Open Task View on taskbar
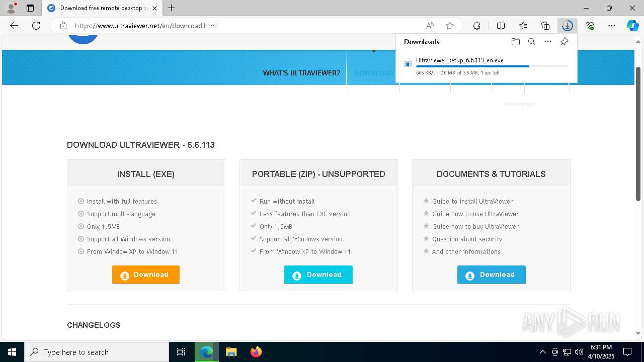Image resolution: width=644 pixels, height=362 pixels. click(x=181, y=352)
